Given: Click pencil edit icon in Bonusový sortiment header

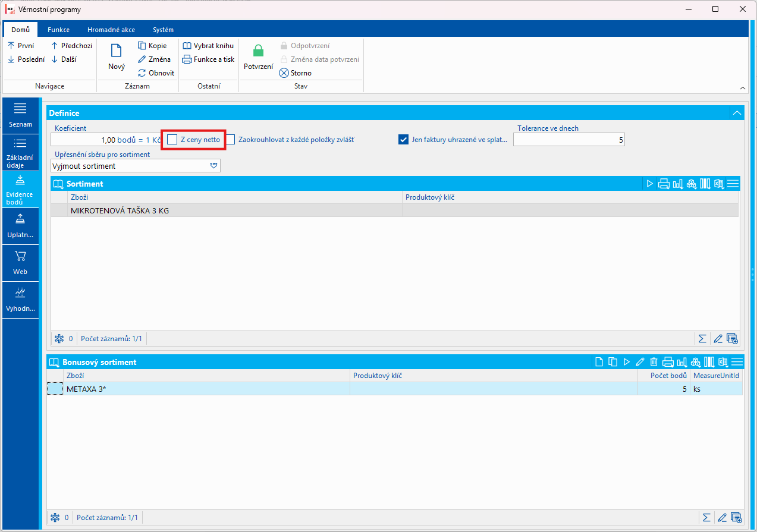Looking at the screenshot, I should coord(640,361).
